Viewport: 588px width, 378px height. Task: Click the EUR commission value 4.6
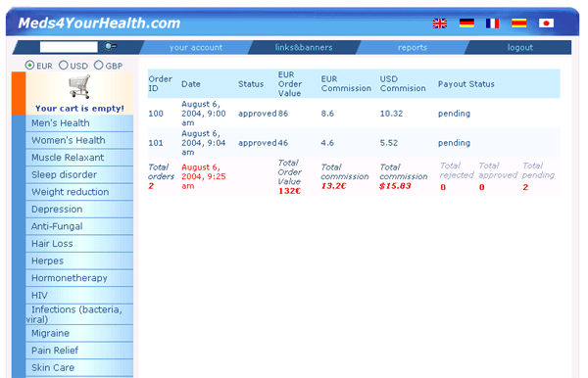(327, 143)
